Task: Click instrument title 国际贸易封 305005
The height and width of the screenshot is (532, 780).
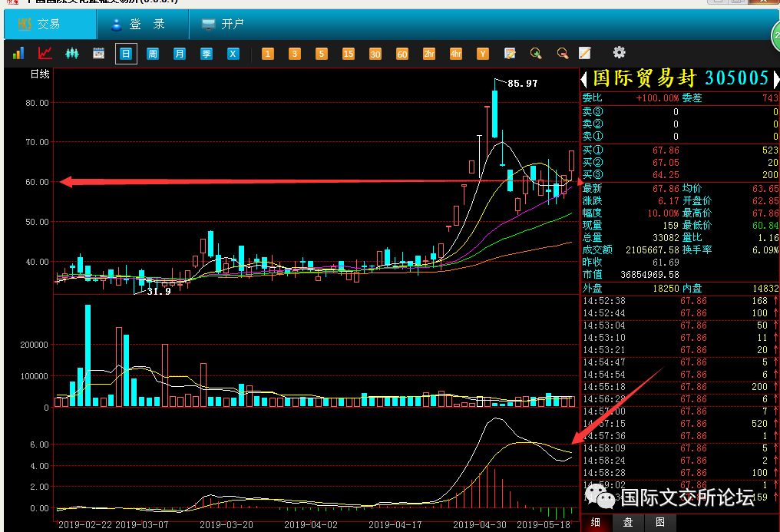Action: click(680, 78)
